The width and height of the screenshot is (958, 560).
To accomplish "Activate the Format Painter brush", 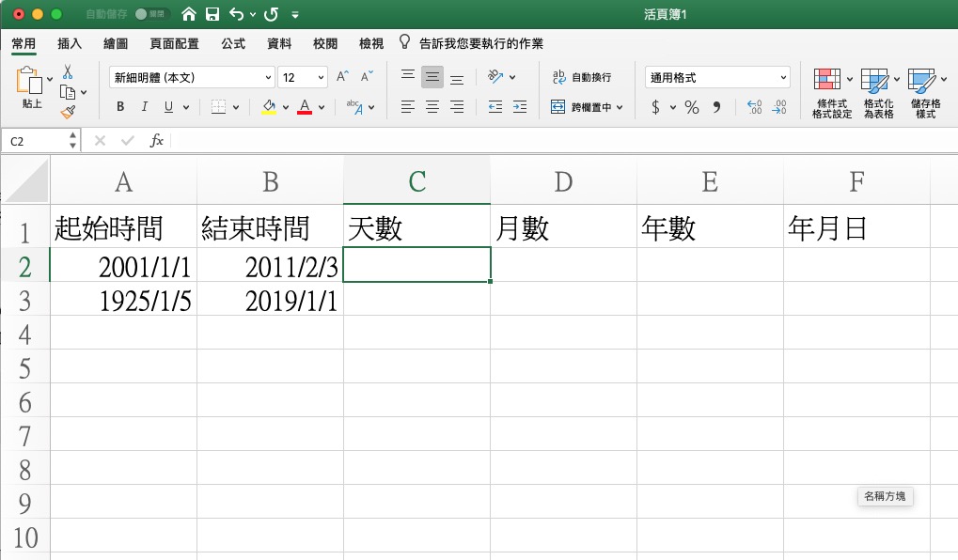I will (x=68, y=112).
